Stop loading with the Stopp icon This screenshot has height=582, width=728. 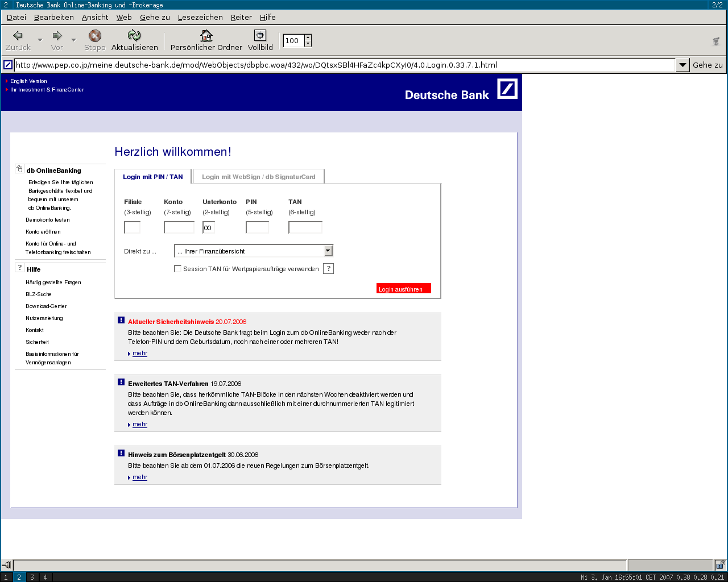[95, 36]
